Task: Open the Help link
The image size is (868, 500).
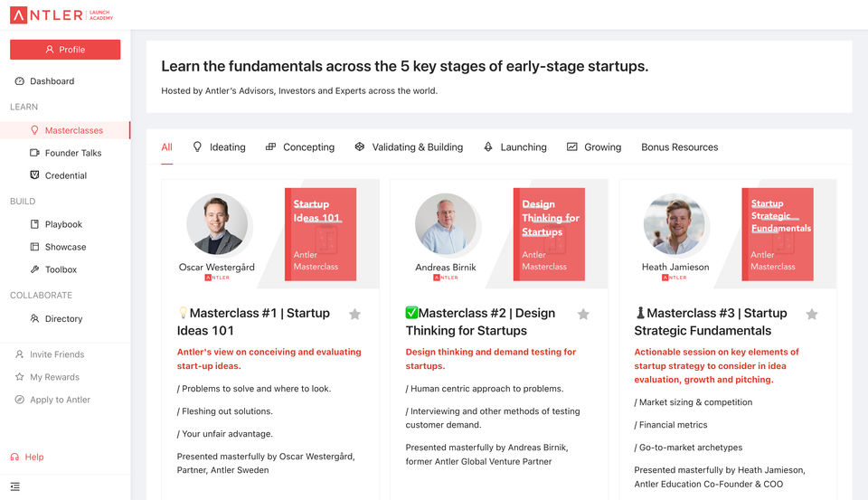Action: (x=34, y=457)
